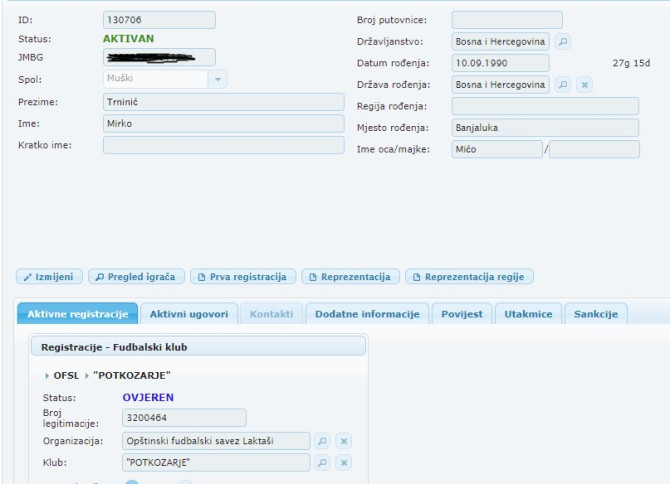Image resolution: width=670 pixels, height=484 pixels.
Task: Open Klub search lookup icon
Action: point(322,462)
